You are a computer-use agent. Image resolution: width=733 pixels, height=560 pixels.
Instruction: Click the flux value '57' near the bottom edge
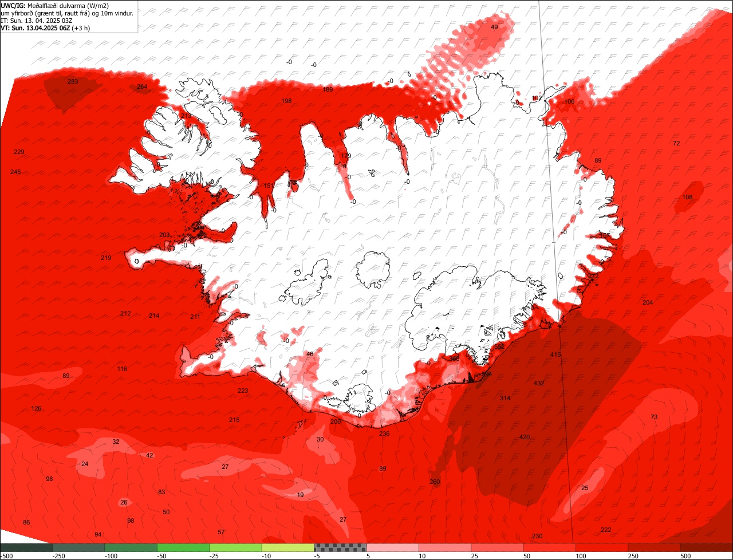[221, 532]
